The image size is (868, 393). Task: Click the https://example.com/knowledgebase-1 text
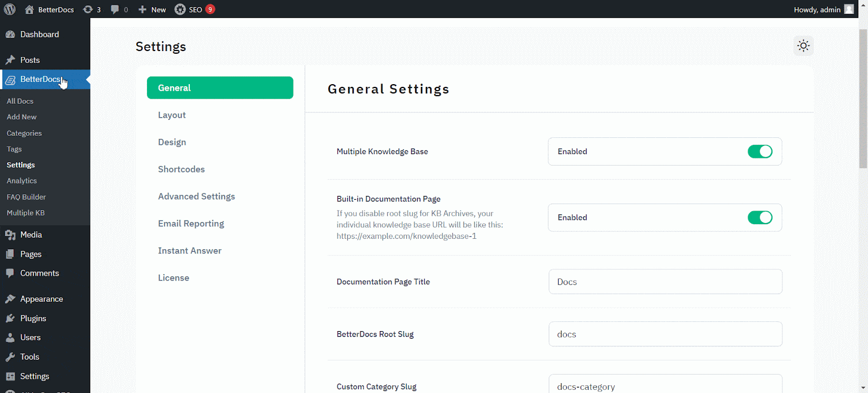coord(406,236)
